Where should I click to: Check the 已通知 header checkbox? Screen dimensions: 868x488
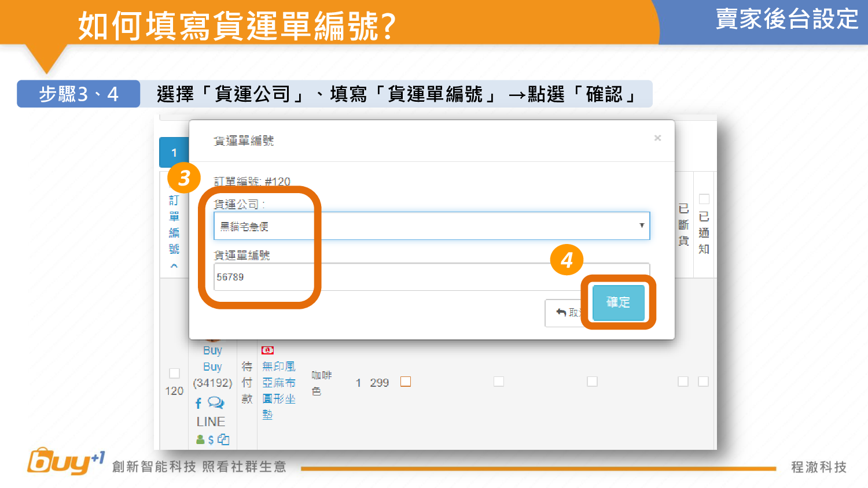[704, 199]
